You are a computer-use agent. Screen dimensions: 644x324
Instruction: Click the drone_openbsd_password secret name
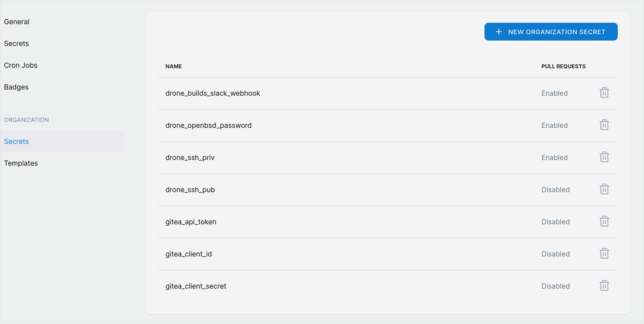click(x=208, y=125)
